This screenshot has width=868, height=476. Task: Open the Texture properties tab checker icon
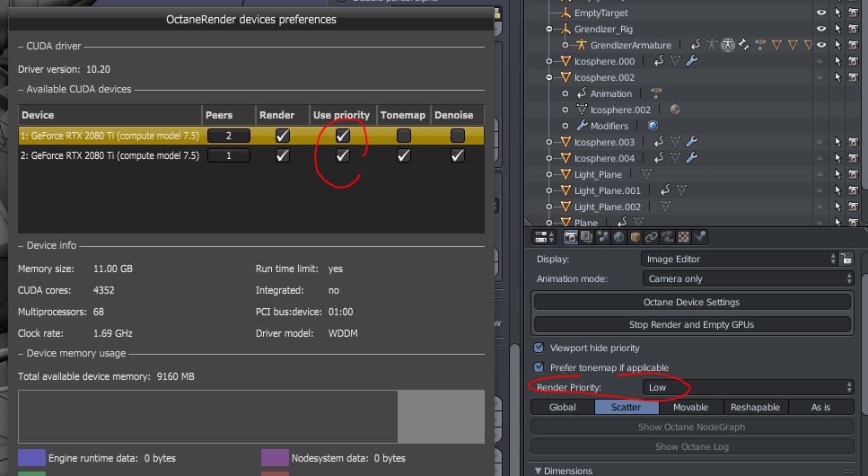[x=684, y=237]
